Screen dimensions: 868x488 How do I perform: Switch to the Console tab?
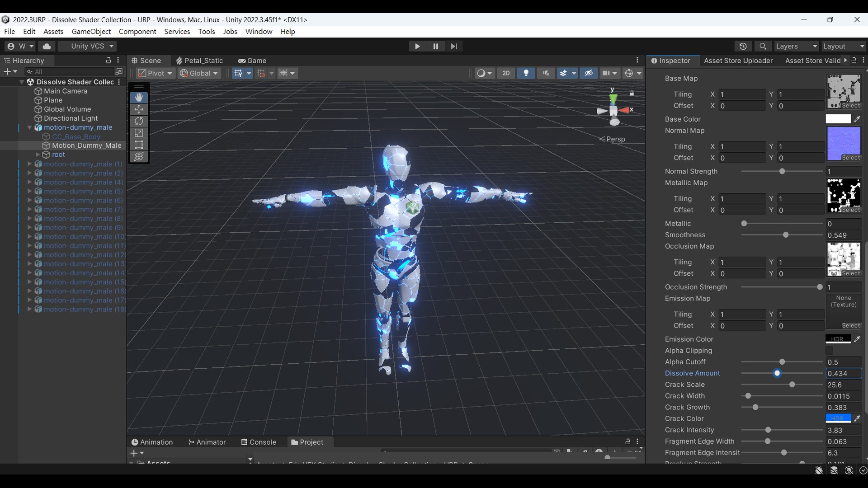(258, 442)
